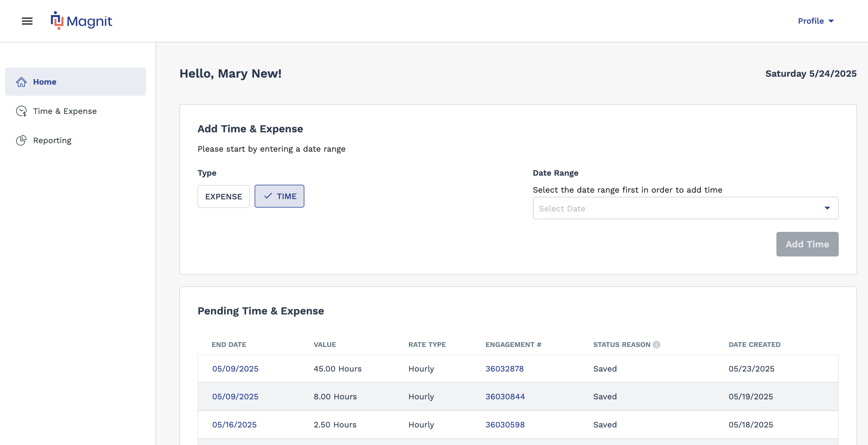The width and height of the screenshot is (868, 445).
Task: Click the Time & Expense clock icon
Action: (x=21, y=111)
